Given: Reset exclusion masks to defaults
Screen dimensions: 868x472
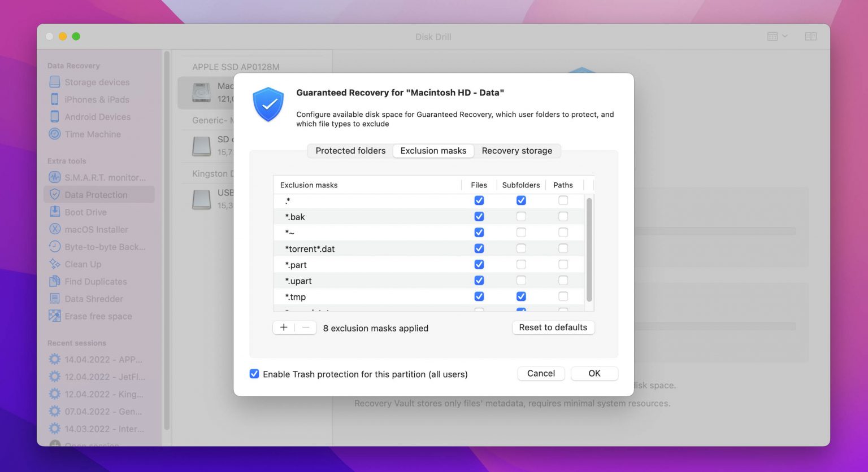Looking at the screenshot, I should [x=553, y=327].
